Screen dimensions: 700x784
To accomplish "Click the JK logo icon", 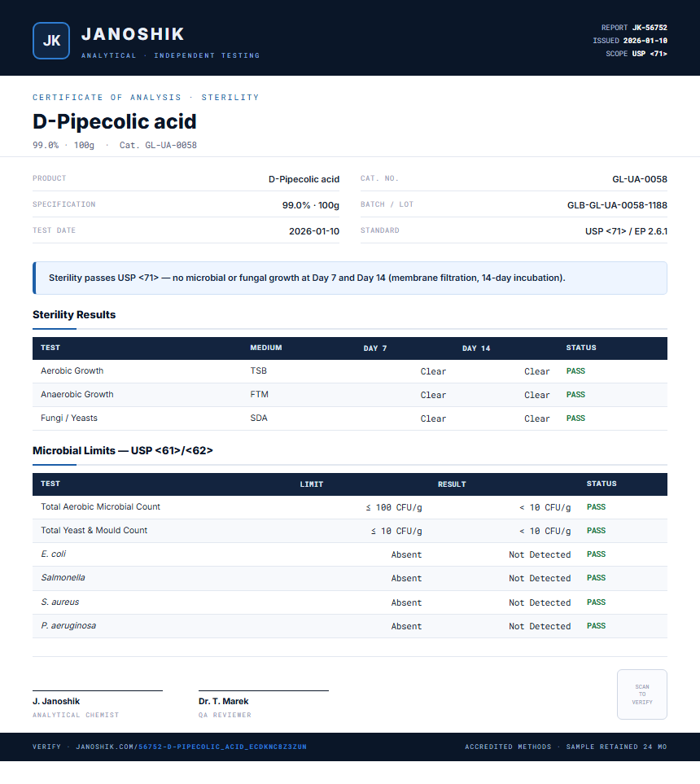I will point(51,41).
